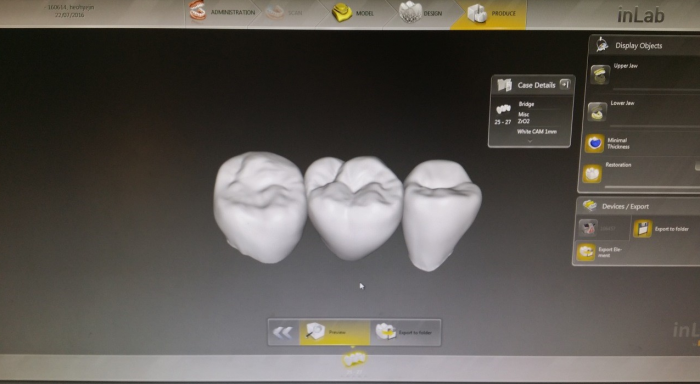Open the Administration phase tab
Screen dimensions: 700x384
(221, 12)
